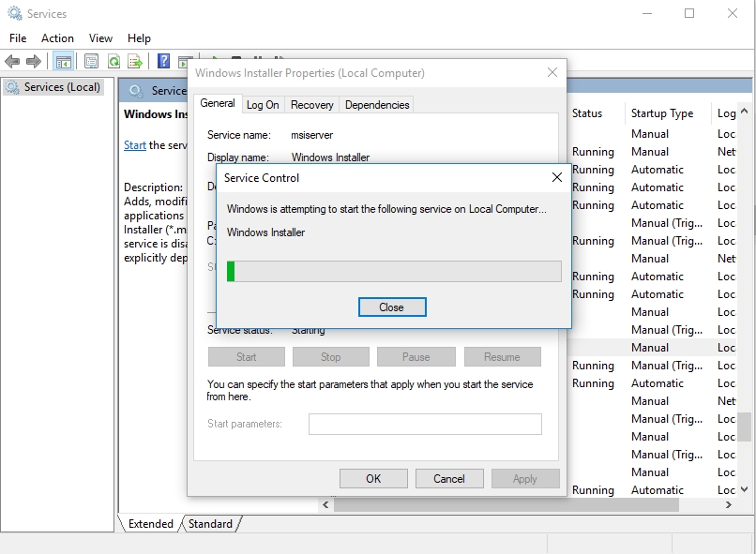This screenshot has height=554, width=756.
Task: Sort by the Startup Type column header
Action: pos(668,113)
